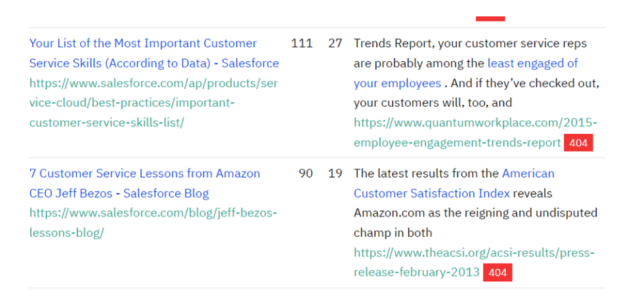
Task: Select the 111 value in the first row
Action: (x=302, y=43)
